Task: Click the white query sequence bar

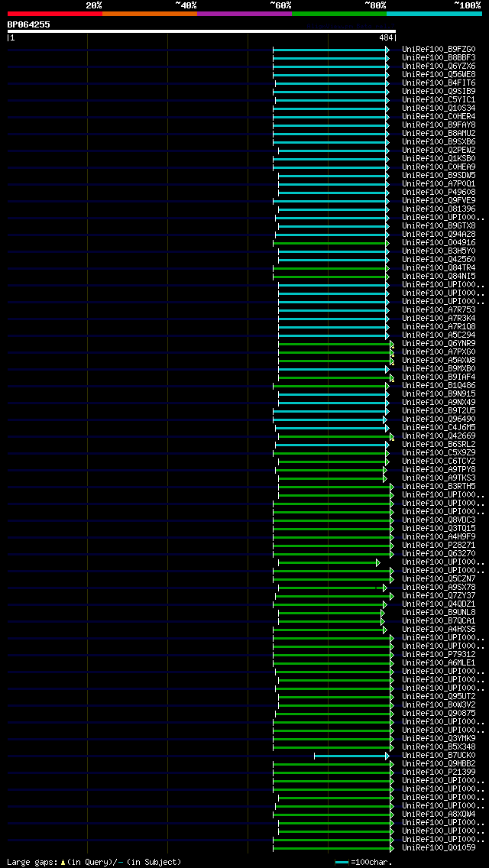Action: click(x=202, y=31)
